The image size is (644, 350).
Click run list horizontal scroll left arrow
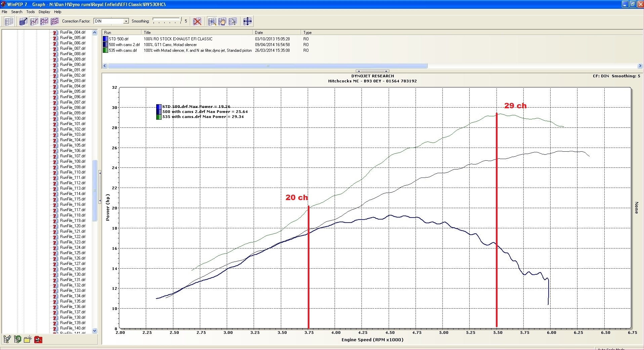pos(105,66)
